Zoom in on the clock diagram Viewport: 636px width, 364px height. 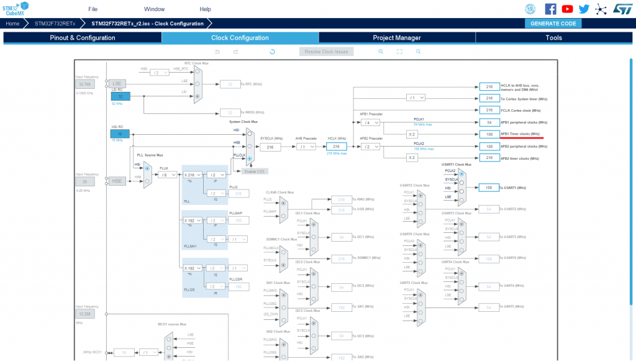click(381, 52)
